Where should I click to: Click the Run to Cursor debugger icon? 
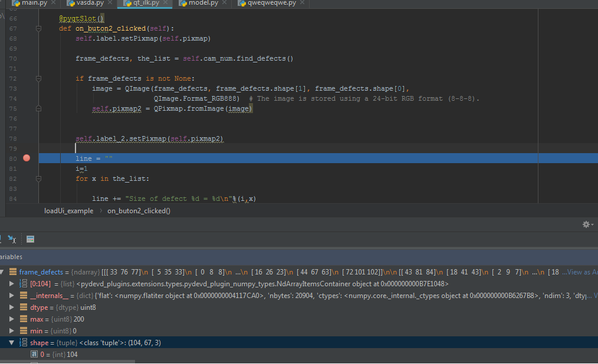click(12, 239)
